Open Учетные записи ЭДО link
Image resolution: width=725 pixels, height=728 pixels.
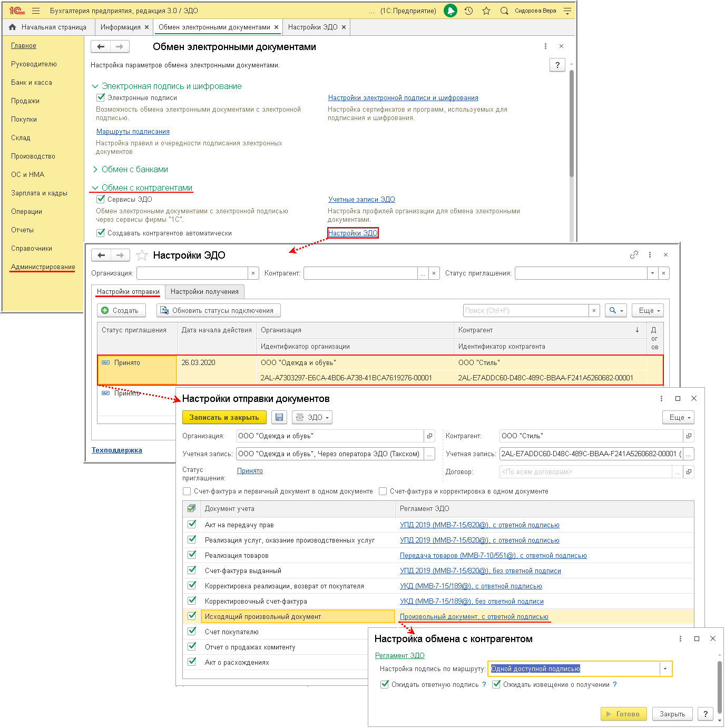361,199
